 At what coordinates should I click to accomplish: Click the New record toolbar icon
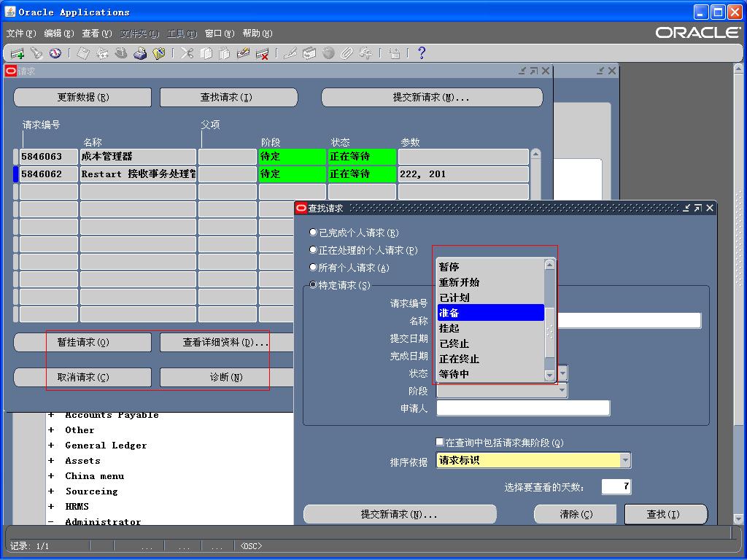(18, 53)
